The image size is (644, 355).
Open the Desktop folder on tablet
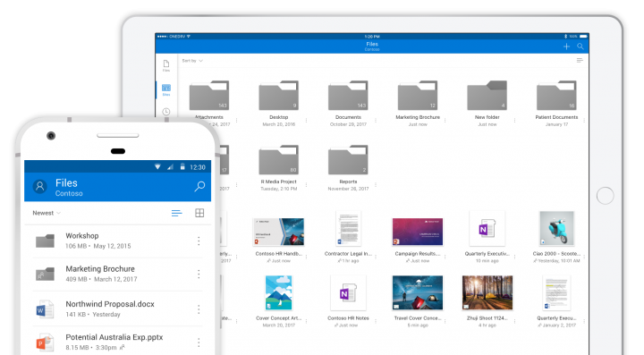pyautogui.click(x=278, y=95)
